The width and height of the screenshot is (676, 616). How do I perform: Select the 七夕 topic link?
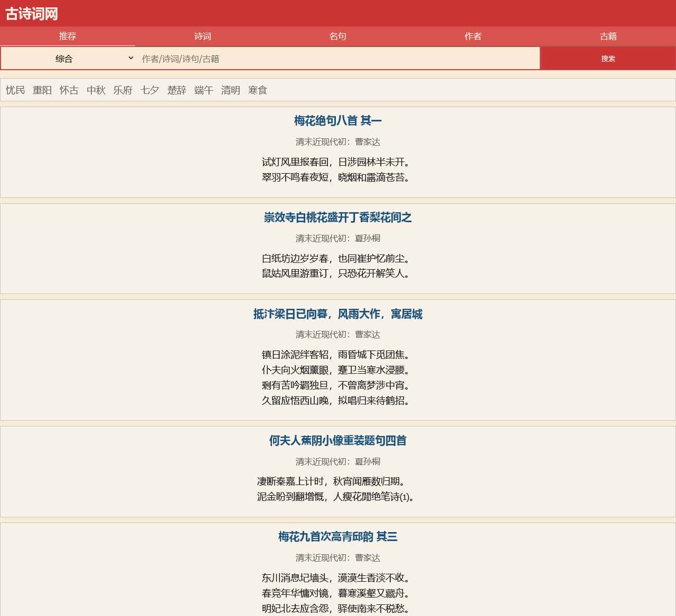(x=149, y=90)
